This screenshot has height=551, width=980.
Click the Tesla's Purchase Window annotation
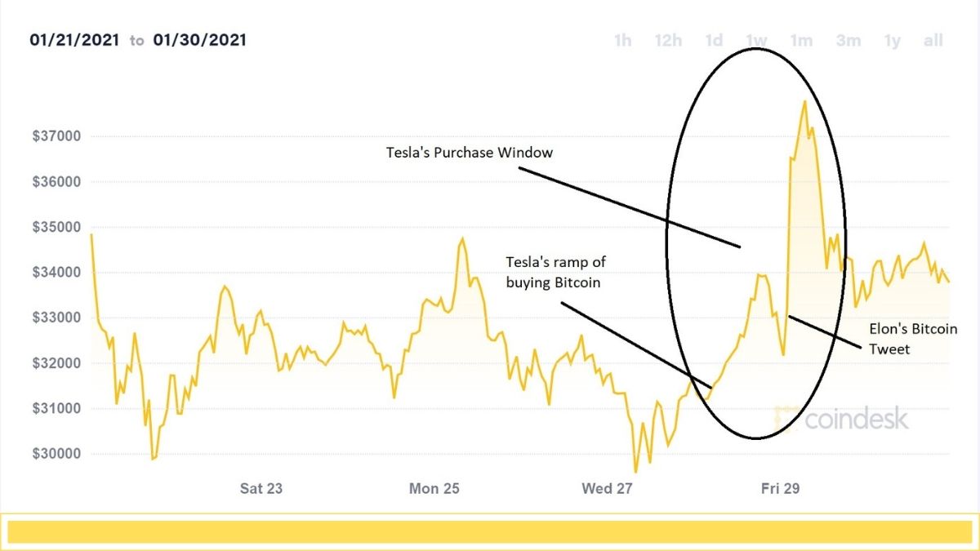(x=470, y=153)
